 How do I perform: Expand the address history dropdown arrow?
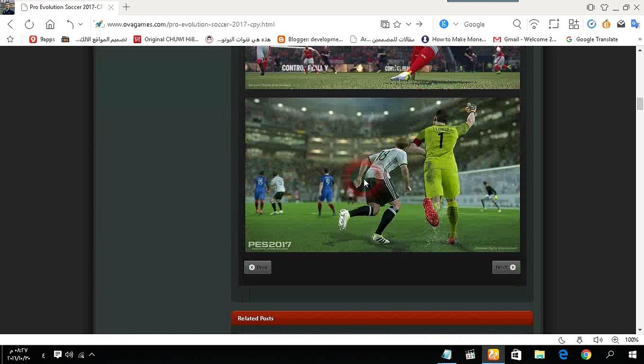[x=408, y=24]
